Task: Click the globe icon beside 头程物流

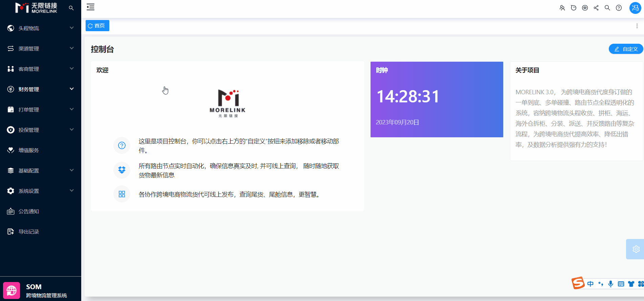Action: (11, 28)
